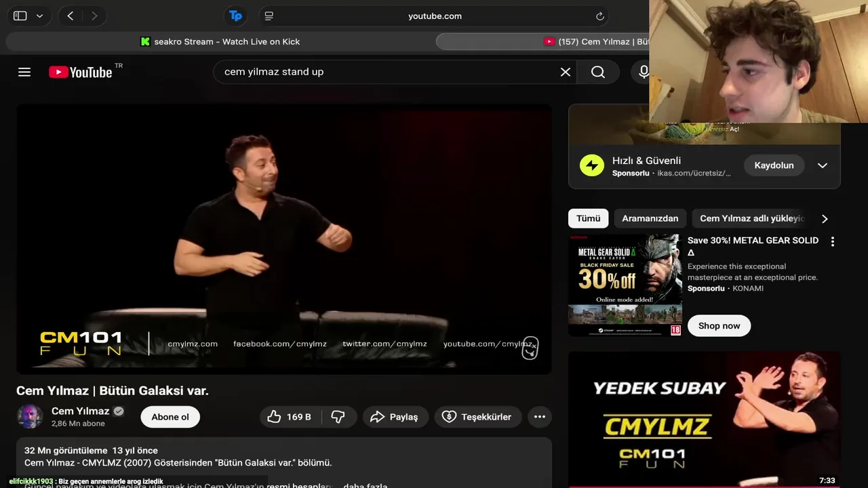
Task: Open the 'Save 30%! METAL GEAR SOLID' ad title
Action: point(753,246)
